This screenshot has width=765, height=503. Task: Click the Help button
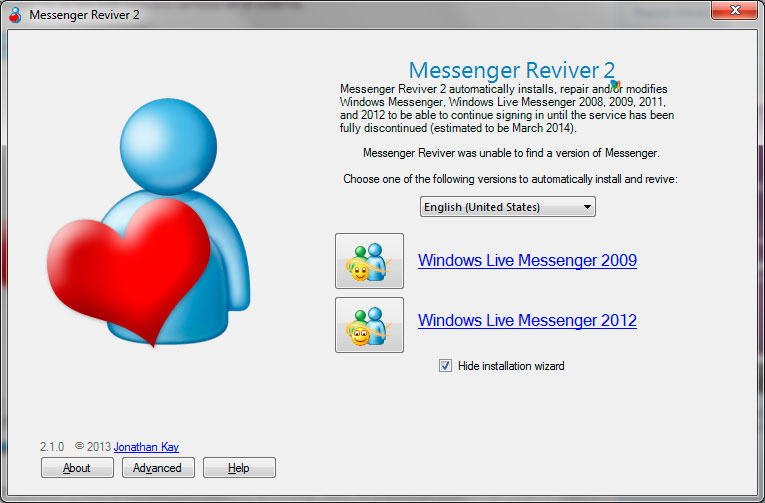point(239,468)
